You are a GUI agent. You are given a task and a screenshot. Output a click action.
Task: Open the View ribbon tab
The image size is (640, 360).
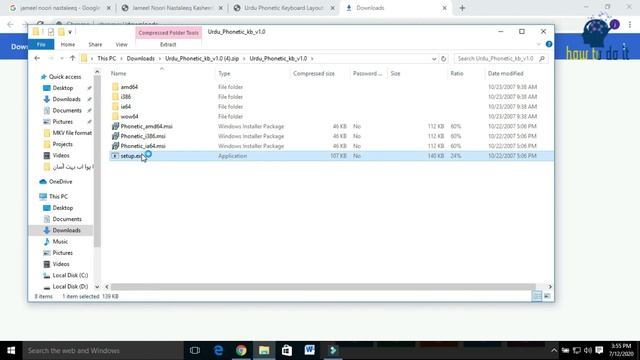(121, 44)
